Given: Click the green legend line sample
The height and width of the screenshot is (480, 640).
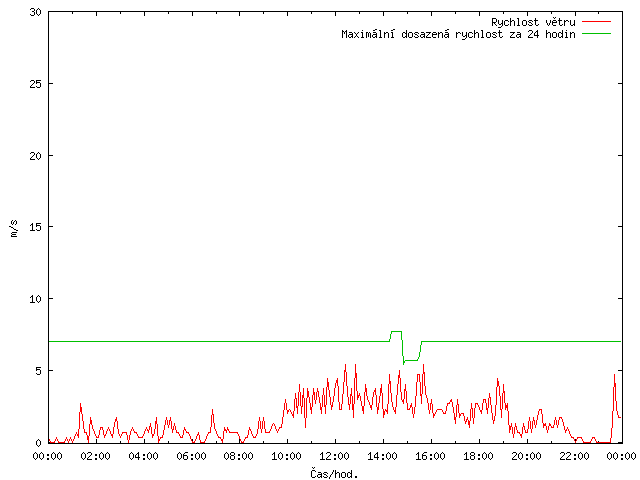Looking at the screenshot, I should click(x=596, y=33).
